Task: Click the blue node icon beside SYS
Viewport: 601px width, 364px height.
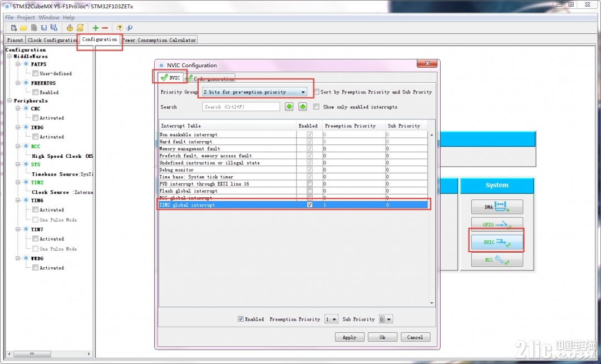Action: click(26, 164)
